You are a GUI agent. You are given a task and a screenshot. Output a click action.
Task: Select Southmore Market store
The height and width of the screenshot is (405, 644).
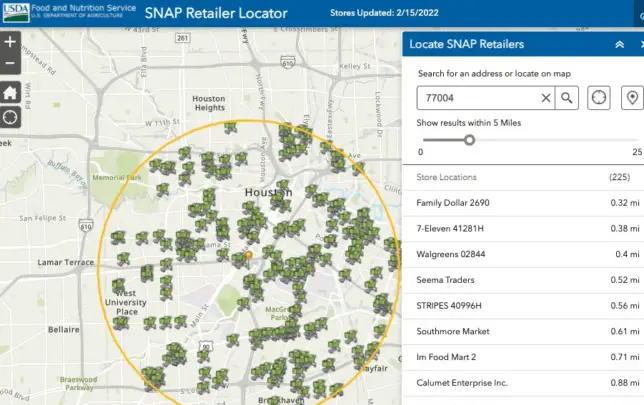pos(523,331)
